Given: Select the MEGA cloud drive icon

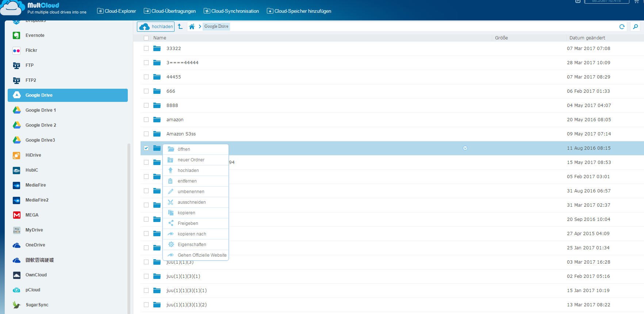Looking at the screenshot, I should (17, 215).
